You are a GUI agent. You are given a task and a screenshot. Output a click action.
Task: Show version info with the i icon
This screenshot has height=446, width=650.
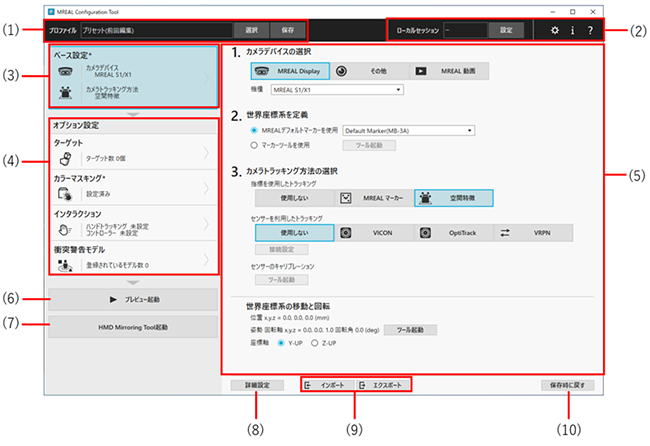[x=572, y=30]
